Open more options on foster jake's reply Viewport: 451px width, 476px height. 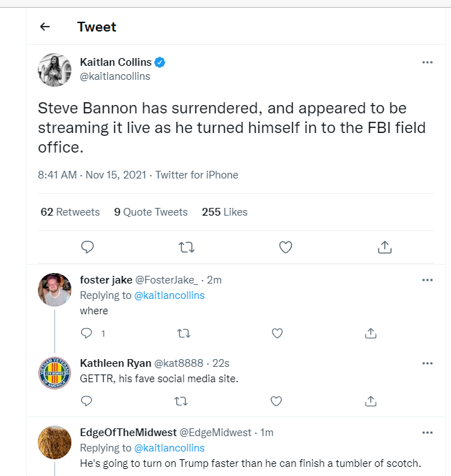tap(427, 280)
